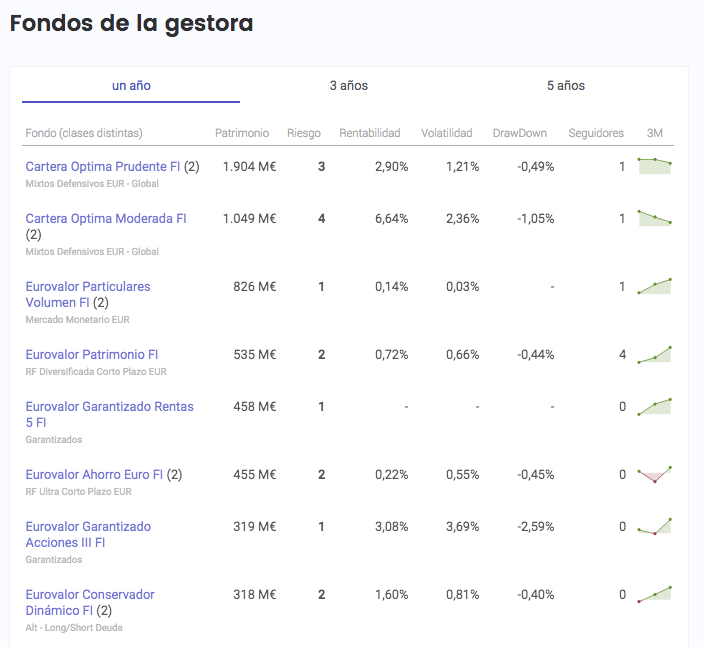Click the followers count '4' for Eurovalor Patrimonio

(622, 355)
